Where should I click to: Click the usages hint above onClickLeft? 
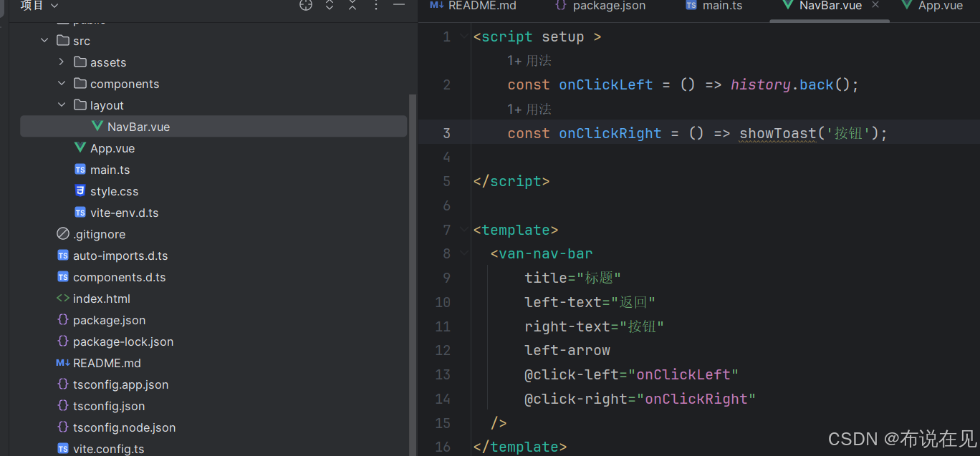529,61
